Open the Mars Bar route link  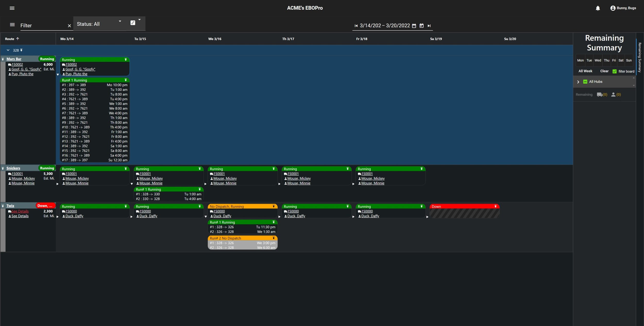point(14,59)
